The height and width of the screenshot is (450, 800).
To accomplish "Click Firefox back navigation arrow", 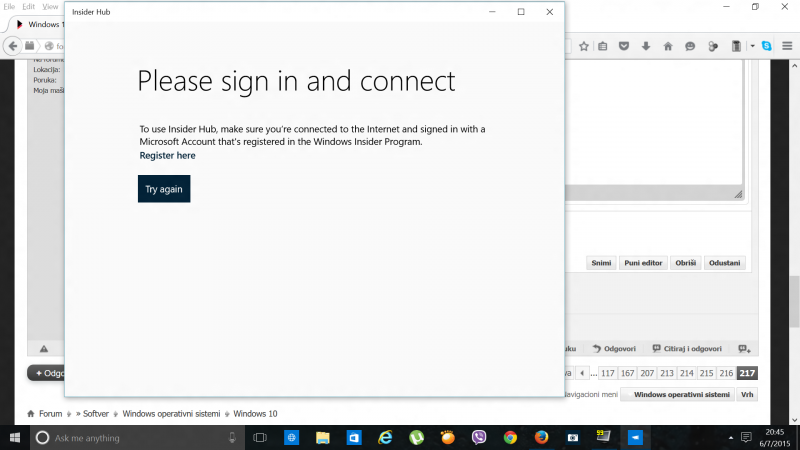I will pos(12,46).
